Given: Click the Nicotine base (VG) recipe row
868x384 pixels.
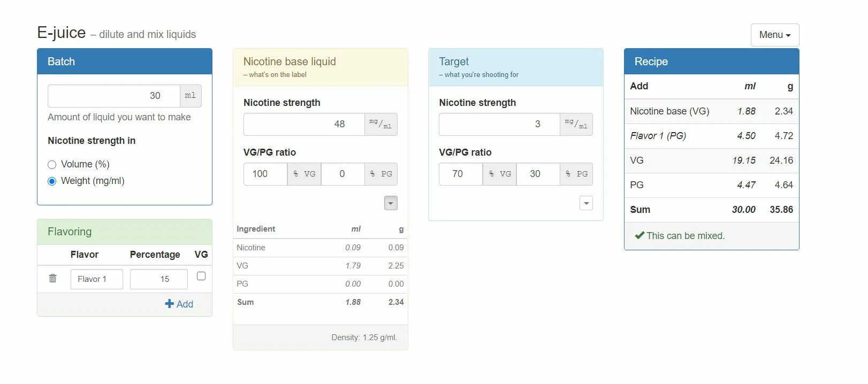Looking at the screenshot, I should 711,111.
